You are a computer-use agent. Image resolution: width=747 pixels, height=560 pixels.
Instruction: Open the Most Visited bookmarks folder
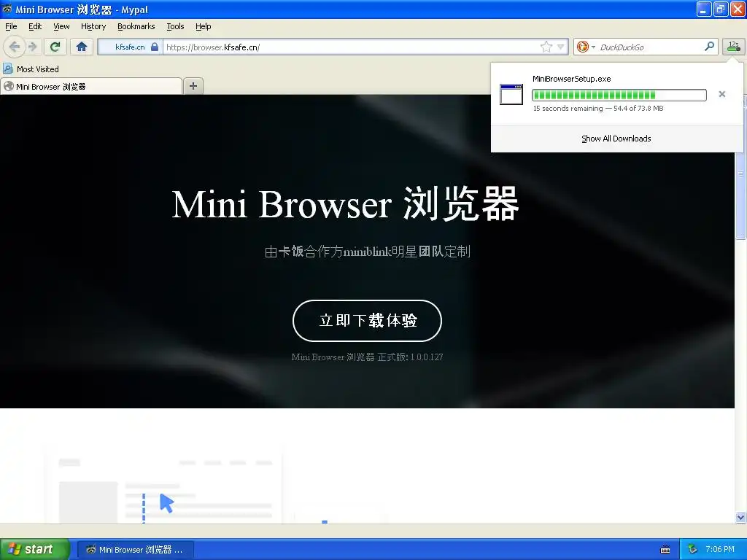(31, 69)
